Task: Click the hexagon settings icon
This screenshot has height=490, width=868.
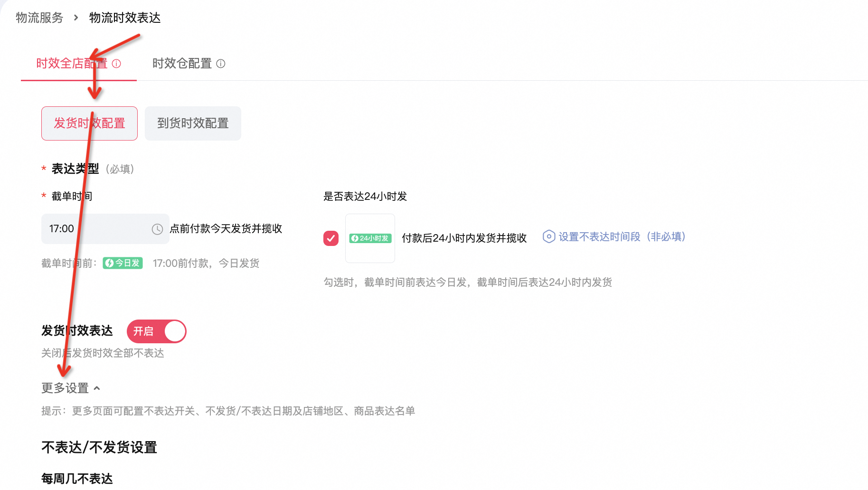Action: pos(549,236)
